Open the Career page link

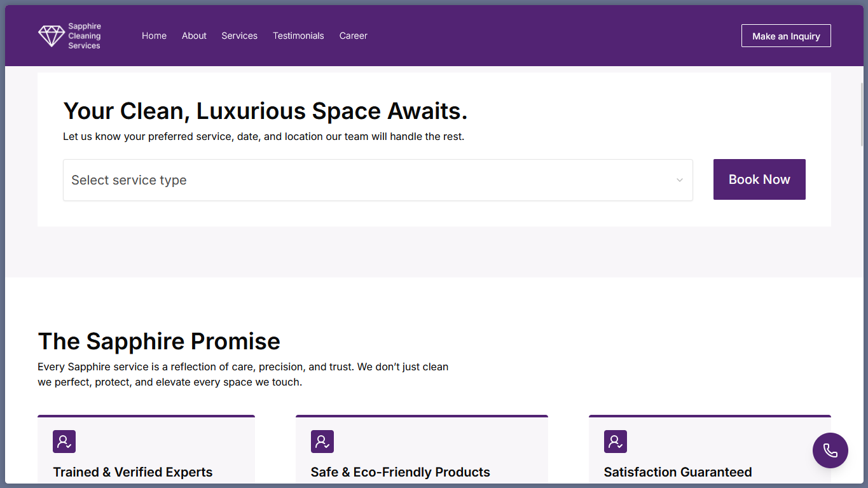(x=353, y=36)
